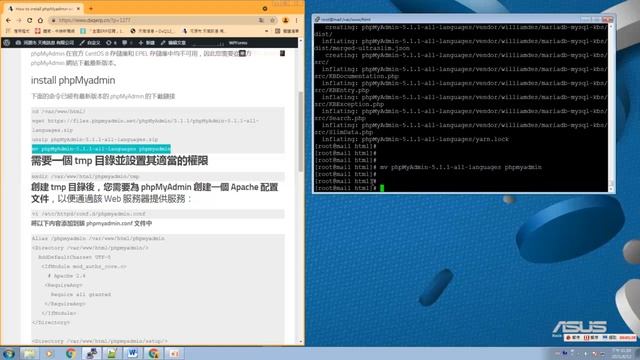This screenshot has width=640, height=360.
Task: Open the green notepad taskbar icon
Action: pyautogui.click(x=112, y=353)
